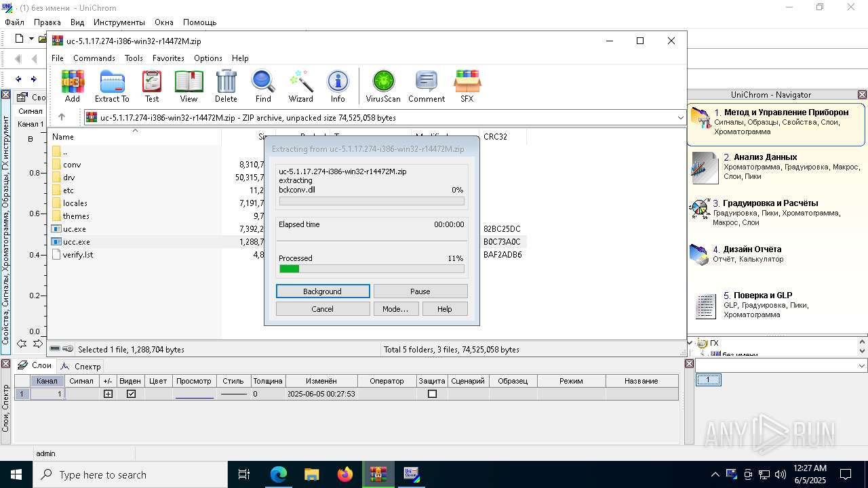Open WinRAR address bar dropdown
The height and width of the screenshot is (488, 868).
point(680,117)
